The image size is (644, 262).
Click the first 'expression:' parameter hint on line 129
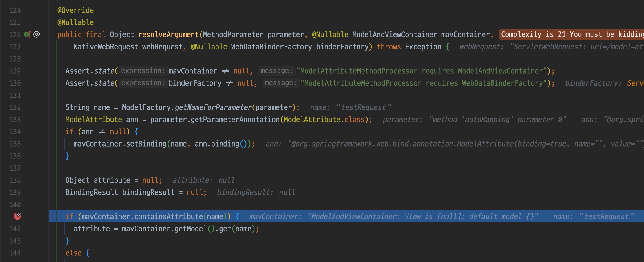click(143, 71)
